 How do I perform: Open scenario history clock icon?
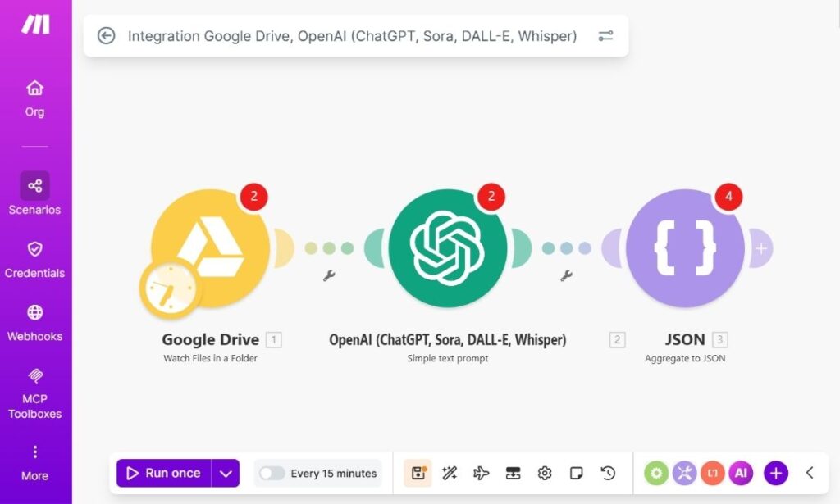608,473
